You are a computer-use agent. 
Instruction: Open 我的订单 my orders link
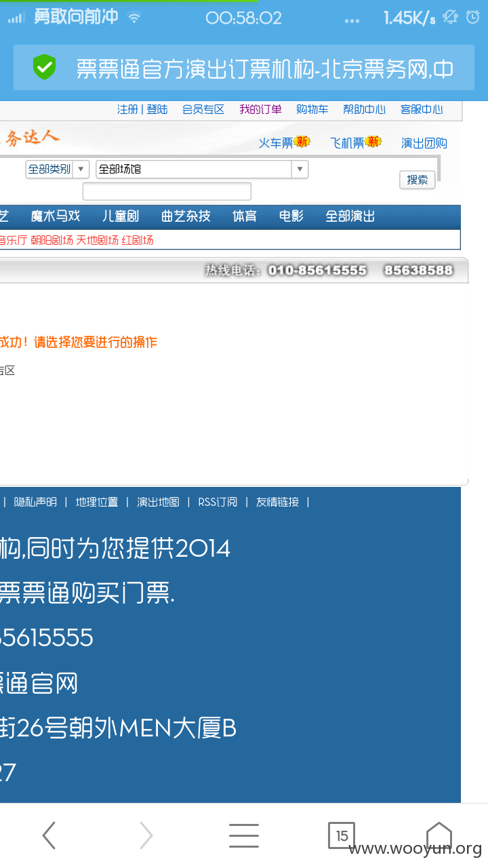(x=260, y=109)
